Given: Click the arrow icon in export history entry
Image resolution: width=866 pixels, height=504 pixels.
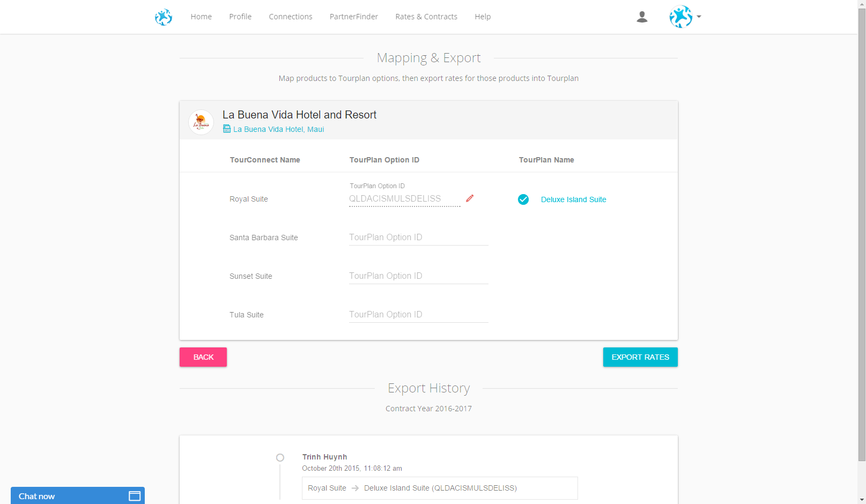Looking at the screenshot, I should coord(355,488).
